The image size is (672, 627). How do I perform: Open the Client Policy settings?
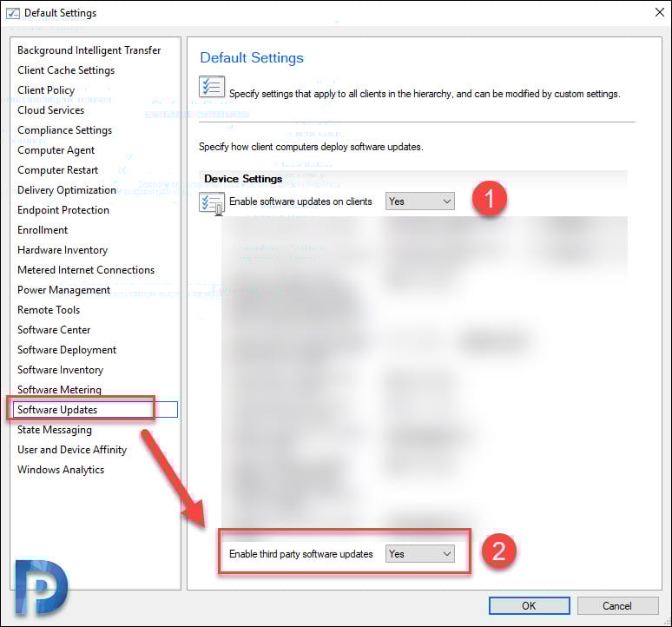point(46,90)
